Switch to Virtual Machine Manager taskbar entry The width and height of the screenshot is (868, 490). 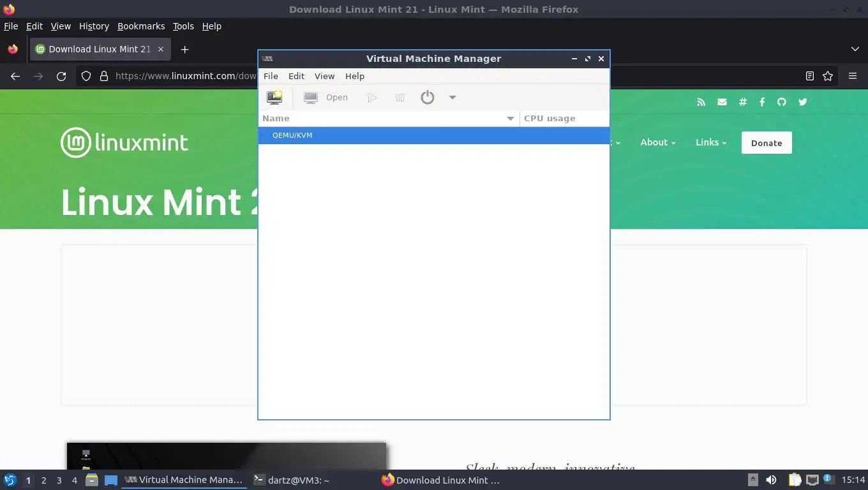pos(184,480)
